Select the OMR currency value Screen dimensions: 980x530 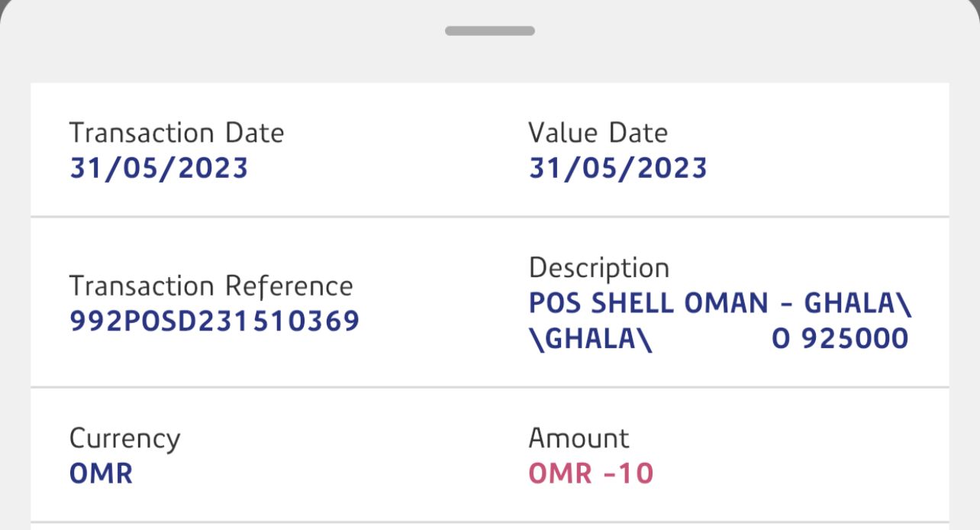tap(101, 473)
